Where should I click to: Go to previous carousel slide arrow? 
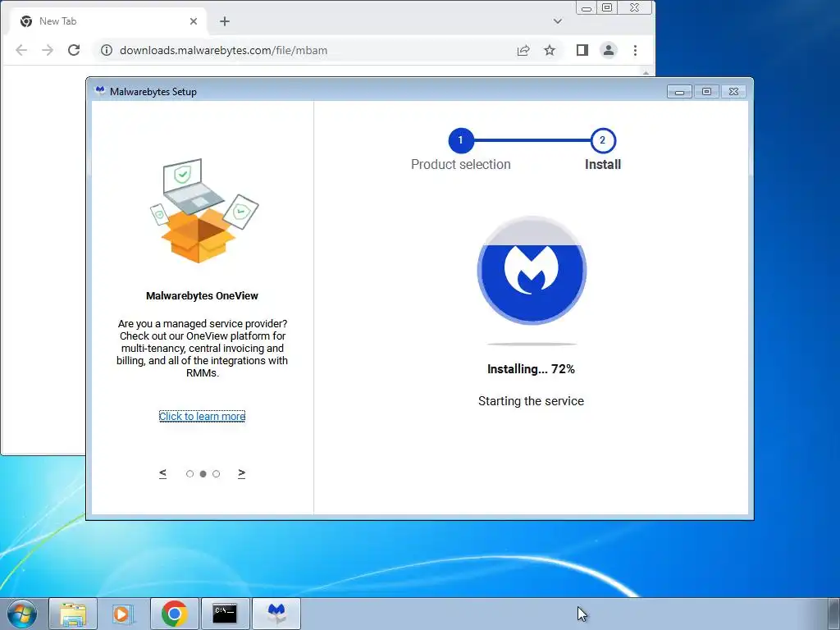163,473
